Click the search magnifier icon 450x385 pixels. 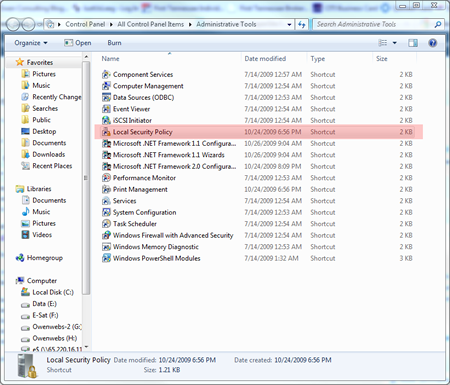(438, 24)
